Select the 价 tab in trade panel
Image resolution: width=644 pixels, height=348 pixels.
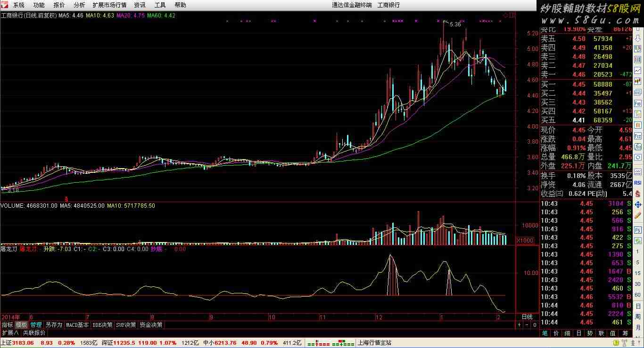[556, 333]
